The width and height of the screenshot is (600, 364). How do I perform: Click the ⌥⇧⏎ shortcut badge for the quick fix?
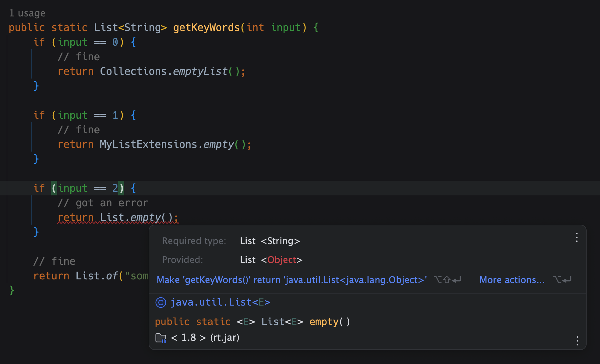pyautogui.click(x=447, y=279)
